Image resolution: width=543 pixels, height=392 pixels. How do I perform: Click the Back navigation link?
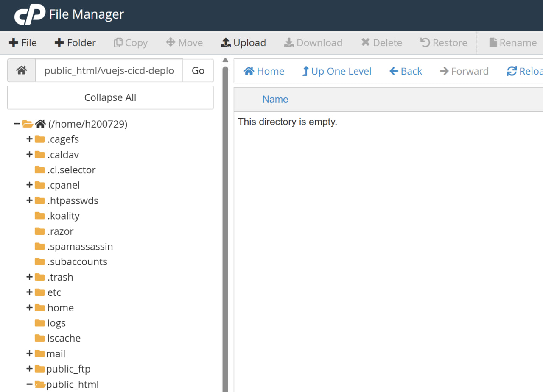tap(406, 71)
